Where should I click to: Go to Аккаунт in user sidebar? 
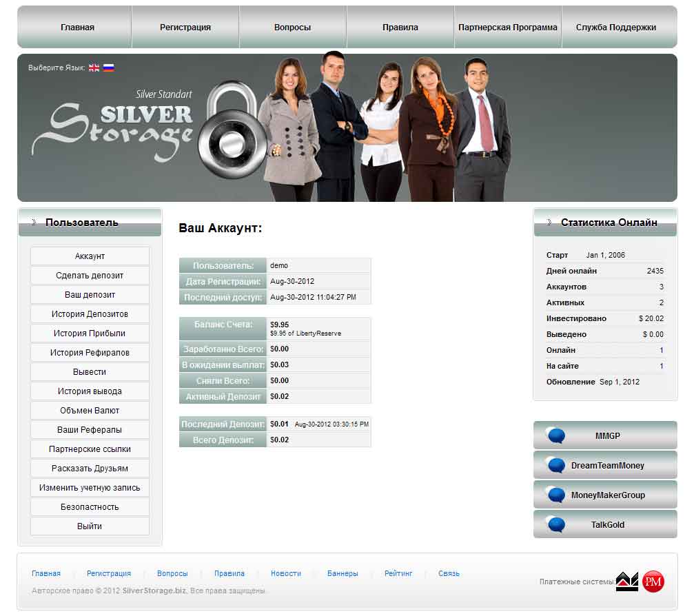90,256
